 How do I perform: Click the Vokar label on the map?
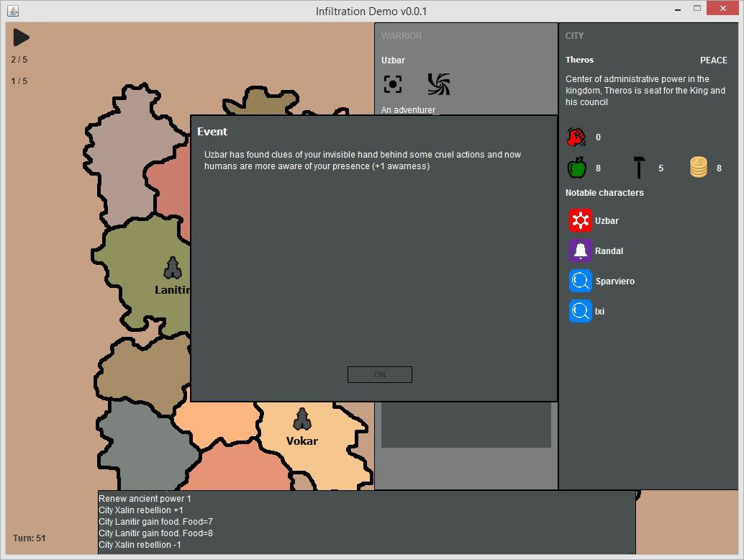(302, 441)
